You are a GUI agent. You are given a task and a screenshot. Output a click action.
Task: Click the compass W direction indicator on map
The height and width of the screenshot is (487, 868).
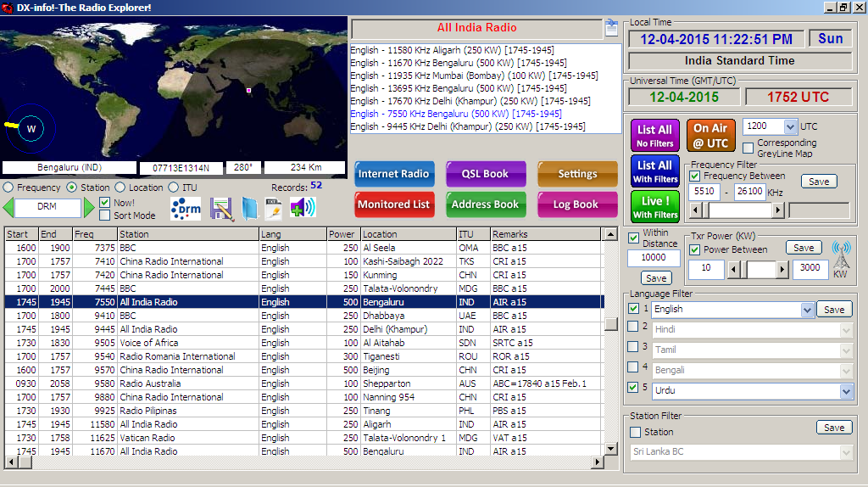click(x=31, y=128)
